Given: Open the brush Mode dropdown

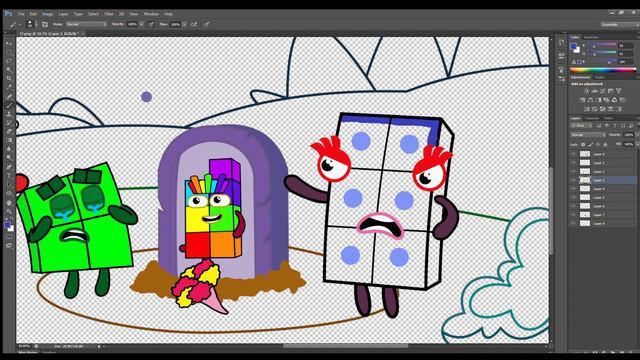Looking at the screenshot, I should pos(86,24).
